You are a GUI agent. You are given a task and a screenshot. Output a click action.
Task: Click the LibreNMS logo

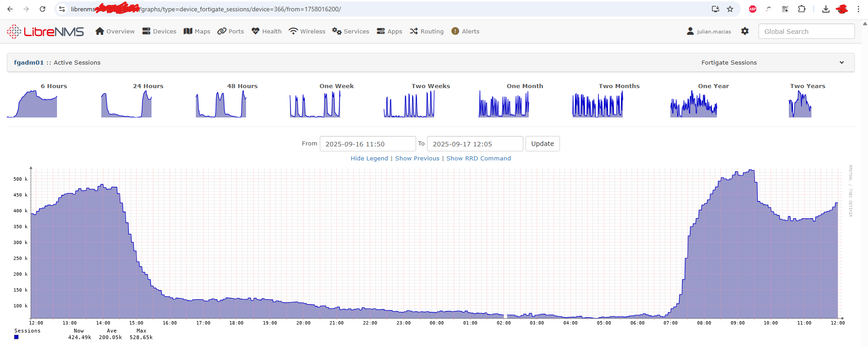pos(45,32)
